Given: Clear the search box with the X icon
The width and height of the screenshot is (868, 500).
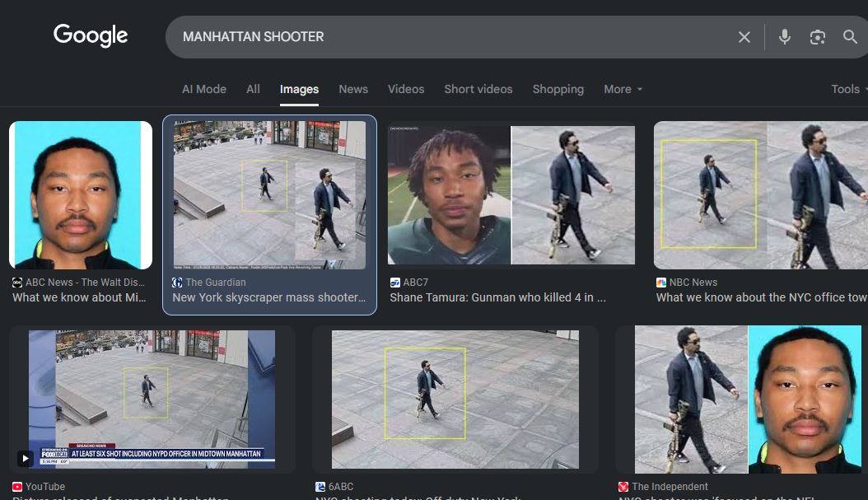Looking at the screenshot, I should 744,37.
